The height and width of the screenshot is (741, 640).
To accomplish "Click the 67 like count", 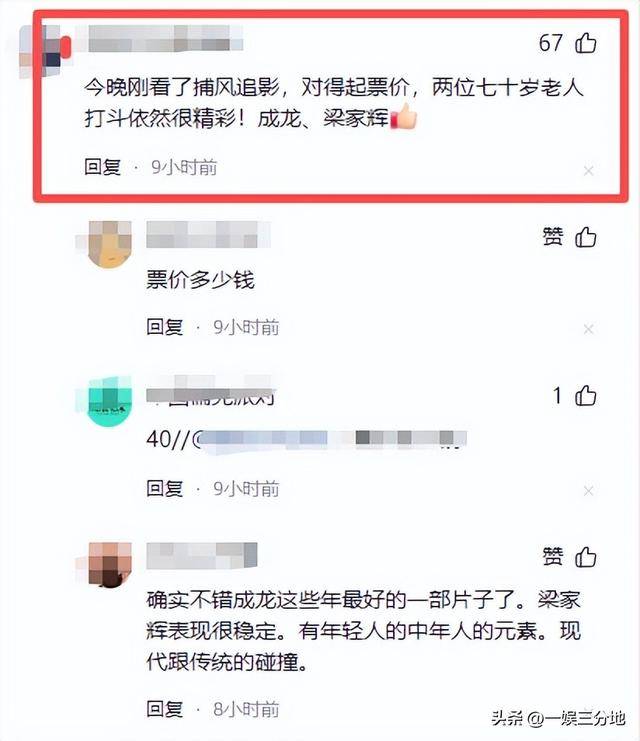I will pos(551,43).
